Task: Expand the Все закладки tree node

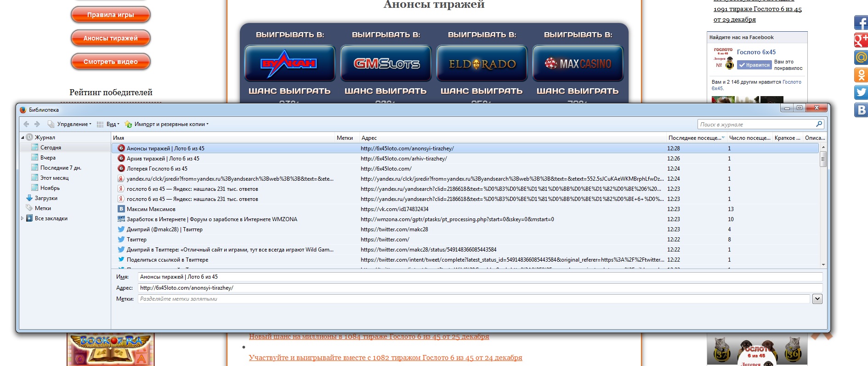Action: (23, 218)
